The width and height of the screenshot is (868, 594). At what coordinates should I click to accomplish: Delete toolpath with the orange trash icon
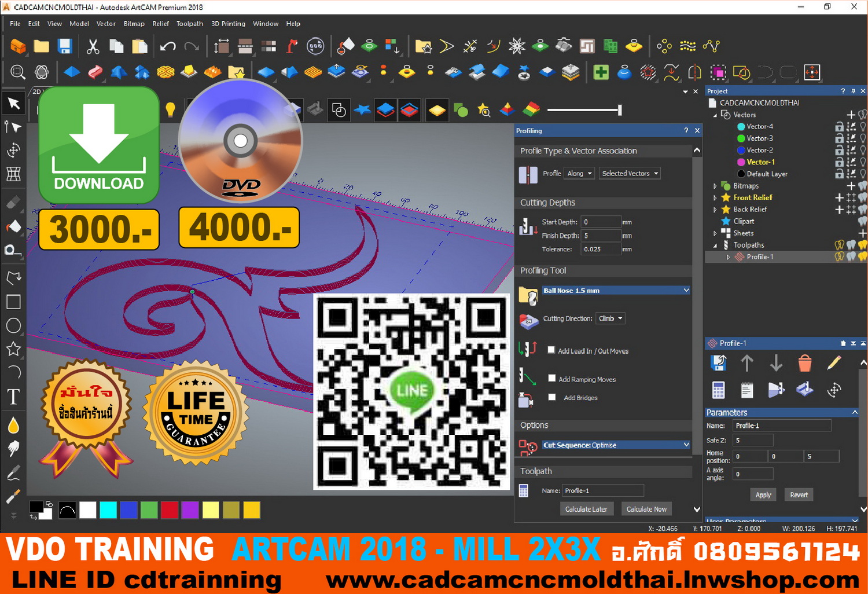click(804, 363)
